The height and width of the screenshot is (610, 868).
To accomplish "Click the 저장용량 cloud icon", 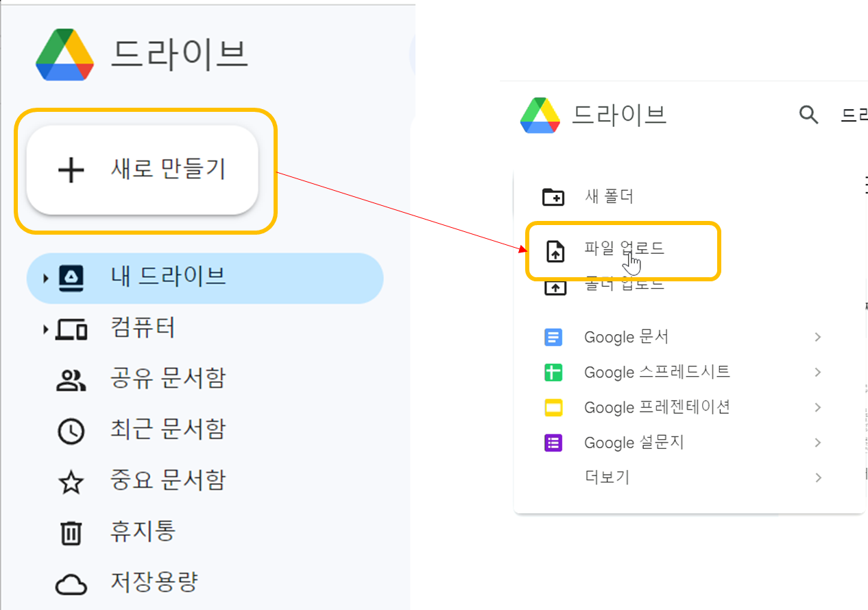I will [x=71, y=584].
